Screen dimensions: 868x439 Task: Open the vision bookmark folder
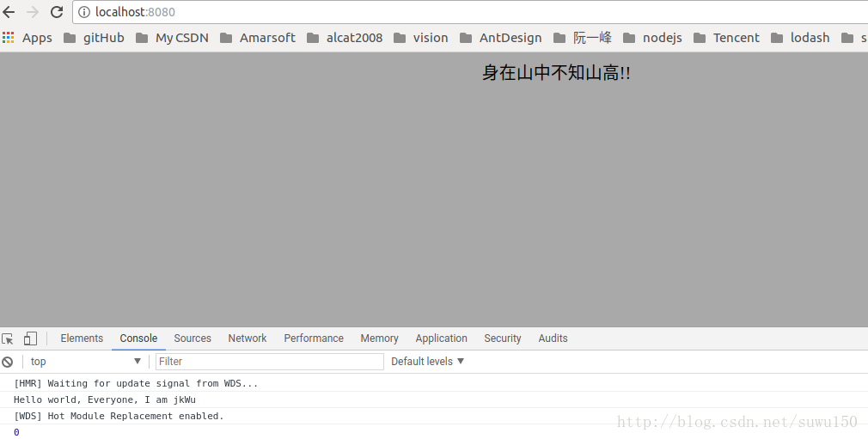click(x=421, y=38)
